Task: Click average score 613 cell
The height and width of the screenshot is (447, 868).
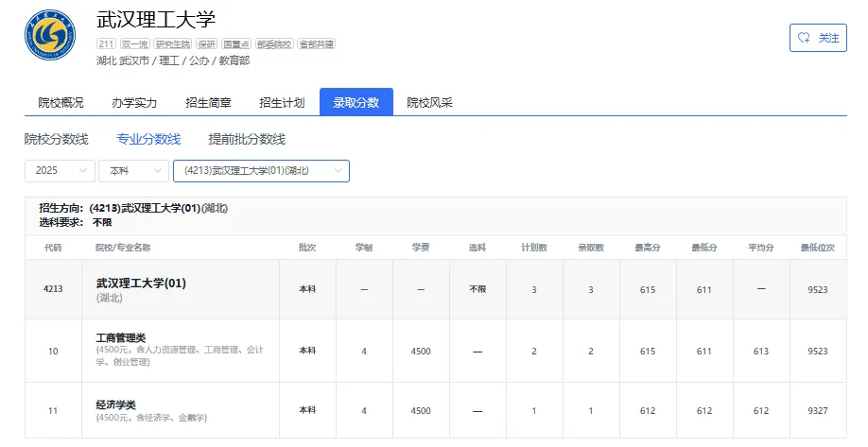Action: tap(761, 351)
